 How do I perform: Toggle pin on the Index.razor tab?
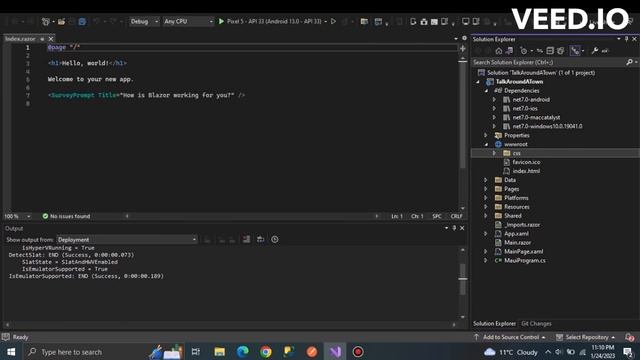click(x=42, y=39)
